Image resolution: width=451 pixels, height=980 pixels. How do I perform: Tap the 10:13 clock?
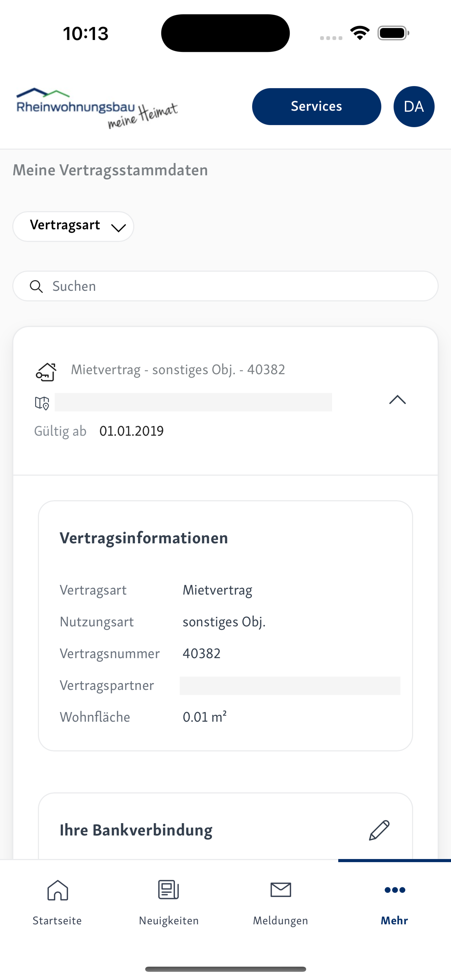86,33
